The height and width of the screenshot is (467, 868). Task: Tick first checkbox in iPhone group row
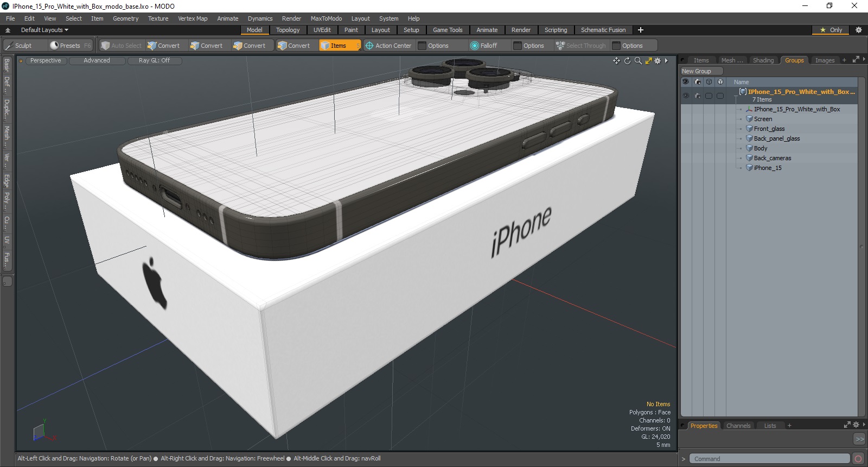click(x=709, y=96)
